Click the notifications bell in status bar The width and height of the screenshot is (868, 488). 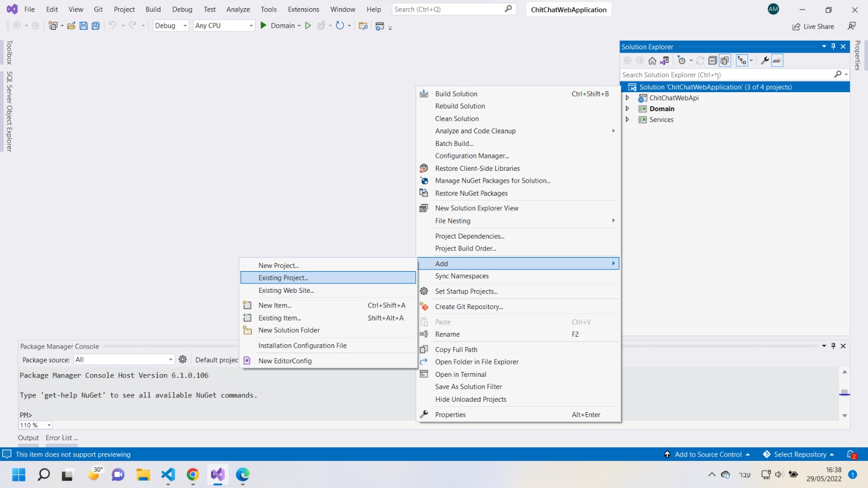(x=851, y=454)
